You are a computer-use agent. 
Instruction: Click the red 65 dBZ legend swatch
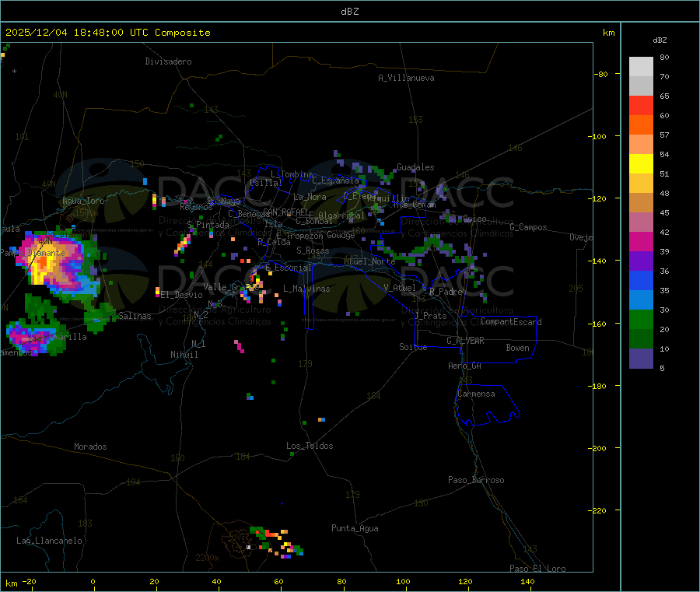click(x=641, y=105)
